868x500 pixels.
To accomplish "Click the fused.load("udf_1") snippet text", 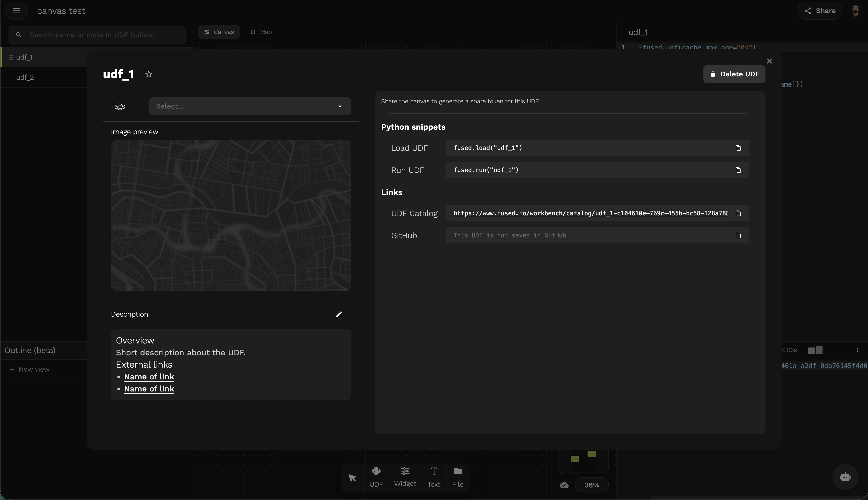I will point(488,148).
